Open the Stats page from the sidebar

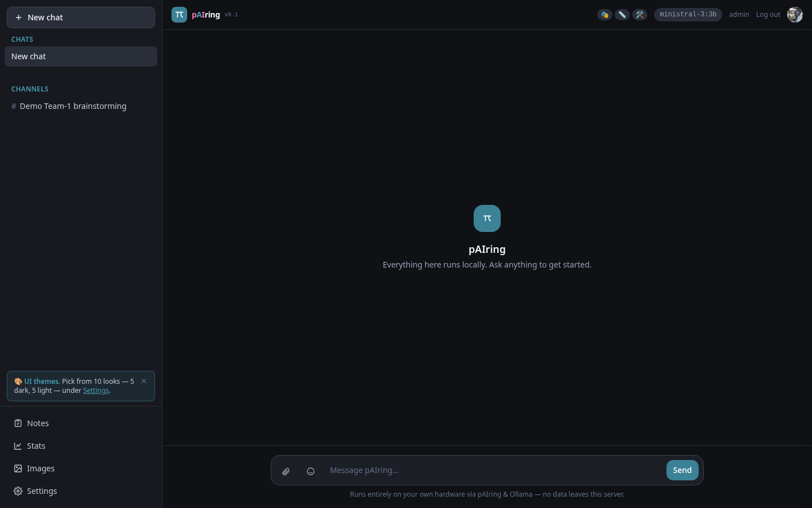click(x=81, y=446)
